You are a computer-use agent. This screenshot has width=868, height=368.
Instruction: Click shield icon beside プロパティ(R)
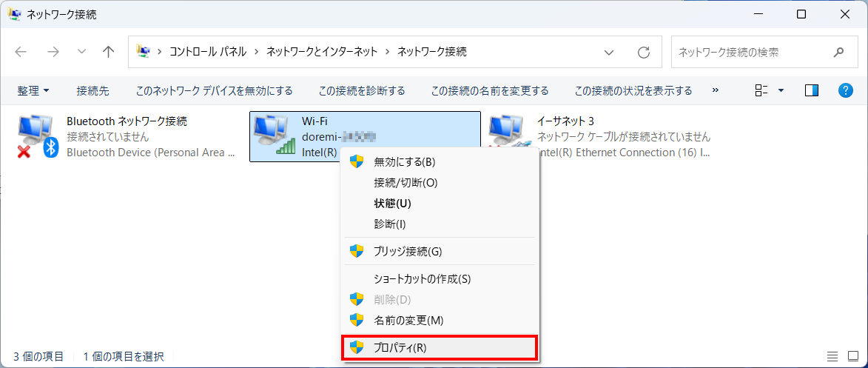[357, 347]
